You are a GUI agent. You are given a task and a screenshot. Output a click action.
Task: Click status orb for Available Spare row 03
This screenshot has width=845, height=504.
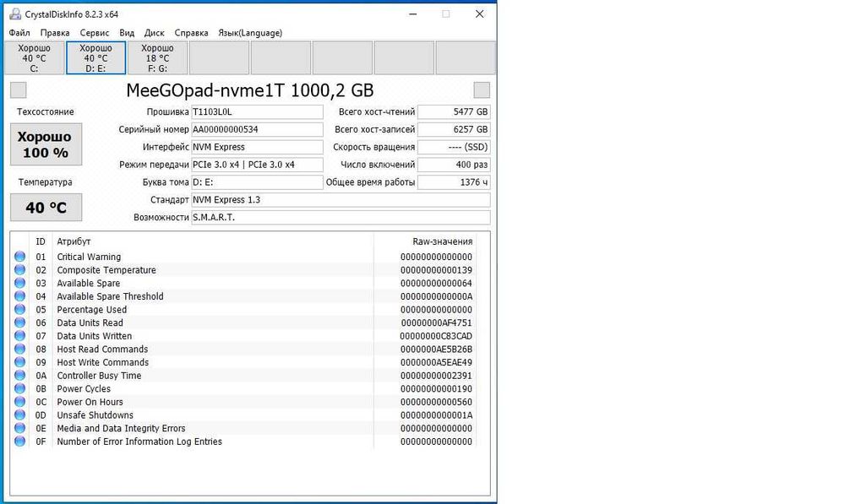click(20, 283)
